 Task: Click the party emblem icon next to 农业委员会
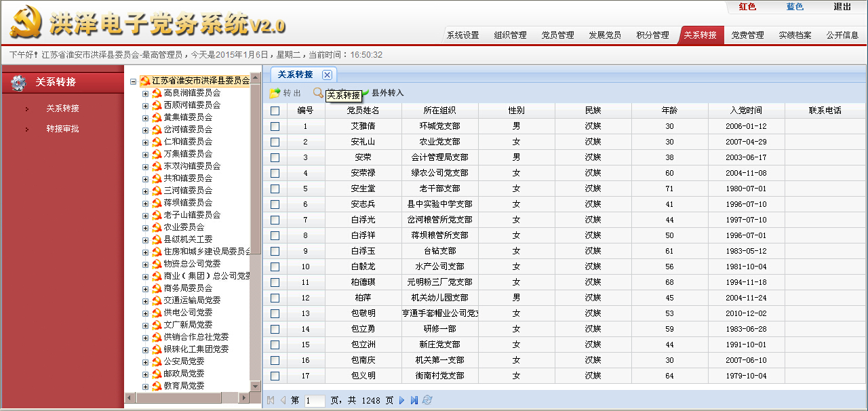(x=157, y=227)
